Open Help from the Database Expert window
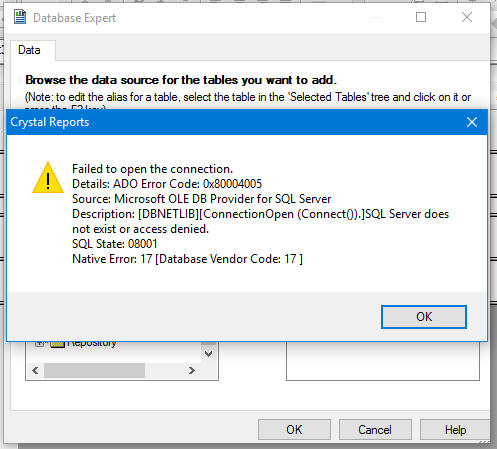Viewport: 497px width, 449px height. (x=455, y=430)
